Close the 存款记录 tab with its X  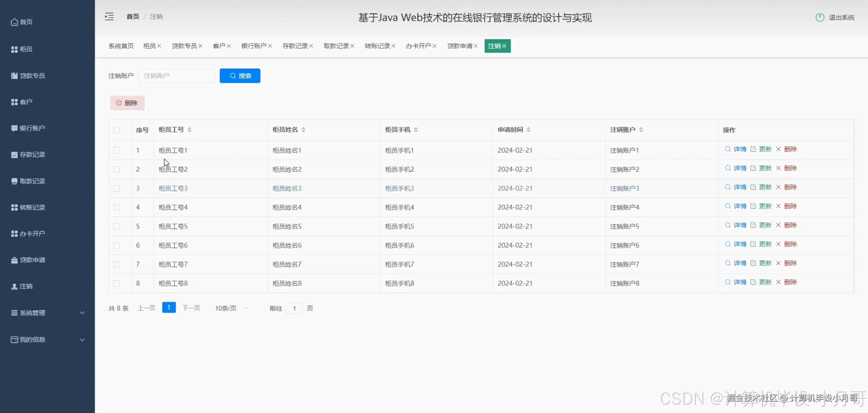pyautogui.click(x=311, y=46)
